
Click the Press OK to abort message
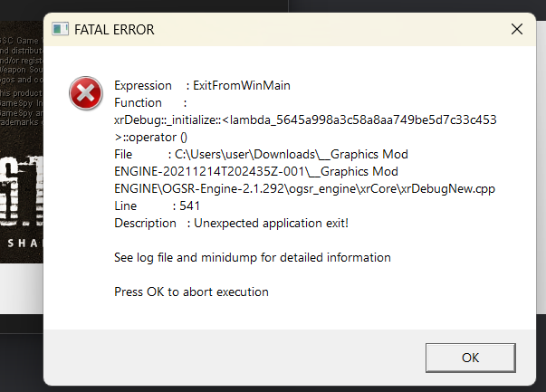pyautogui.click(x=191, y=292)
